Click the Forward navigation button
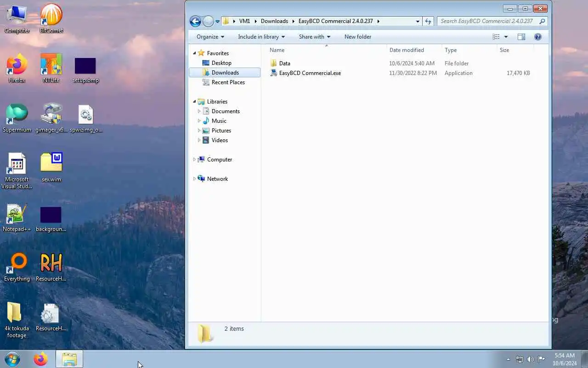 [208, 21]
